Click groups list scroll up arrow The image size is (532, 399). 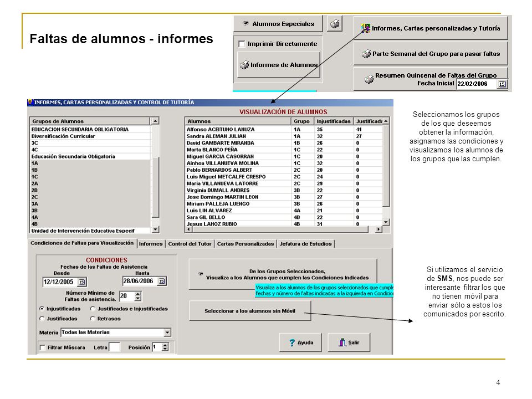[x=155, y=121]
